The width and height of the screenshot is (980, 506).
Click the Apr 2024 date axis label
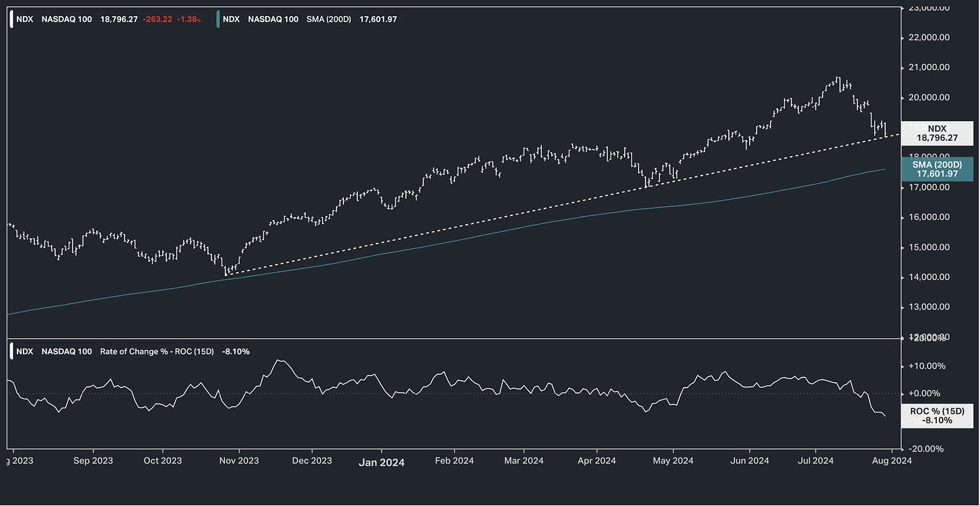(x=597, y=461)
